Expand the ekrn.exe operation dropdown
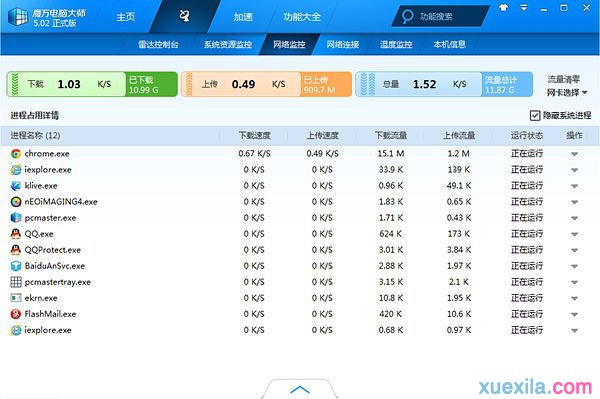Viewport: 600px width, 399px height. 574,298
